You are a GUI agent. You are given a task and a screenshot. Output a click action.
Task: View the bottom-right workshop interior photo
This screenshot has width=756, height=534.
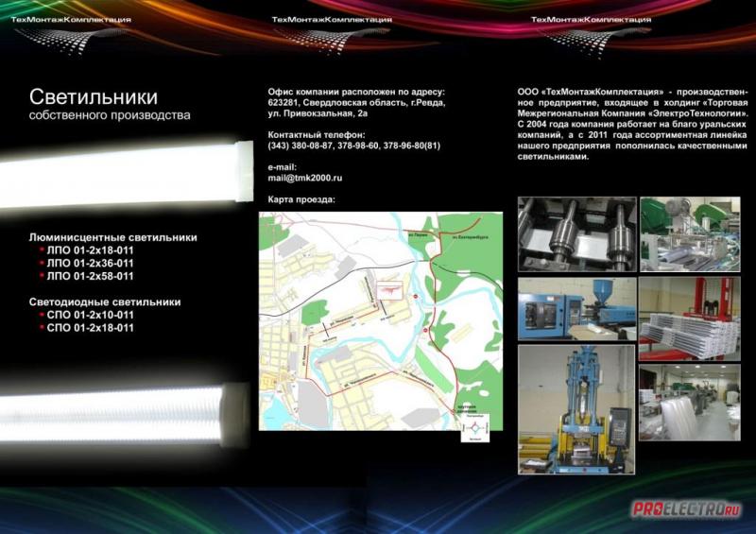pos(690,404)
